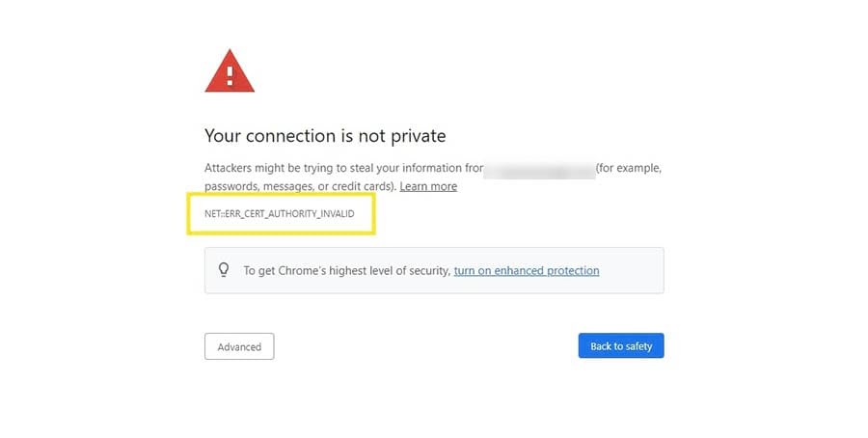
Task: Click the red warning triangle icon
Action: pos(230,73)
